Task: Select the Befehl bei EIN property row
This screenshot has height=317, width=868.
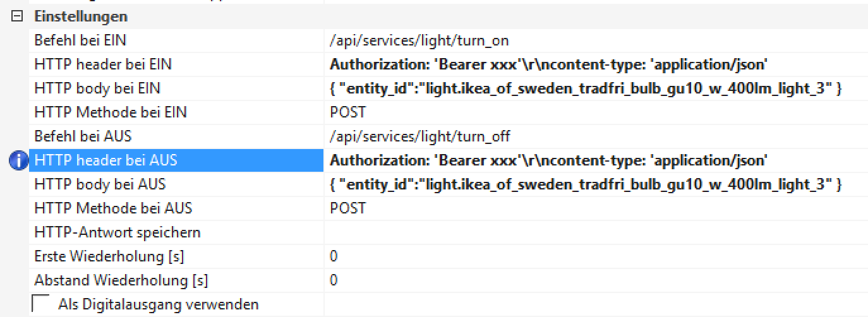Action: coord(80,40)
